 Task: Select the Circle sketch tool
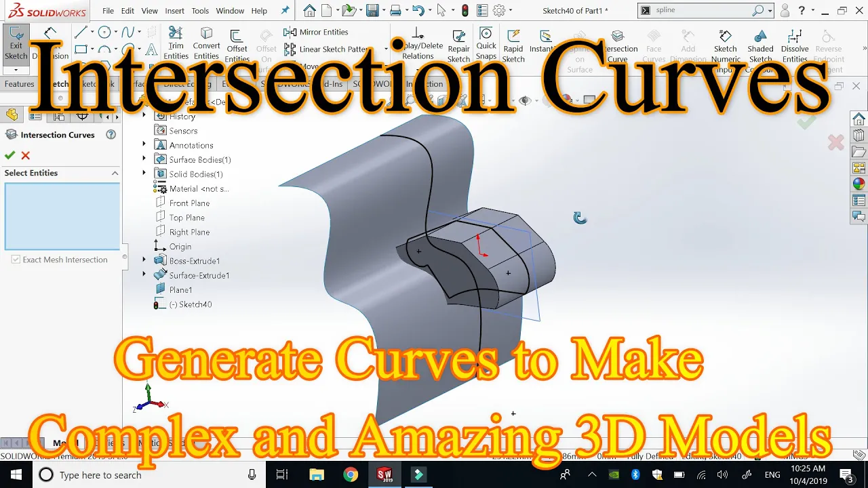click(x=104, y=33)
